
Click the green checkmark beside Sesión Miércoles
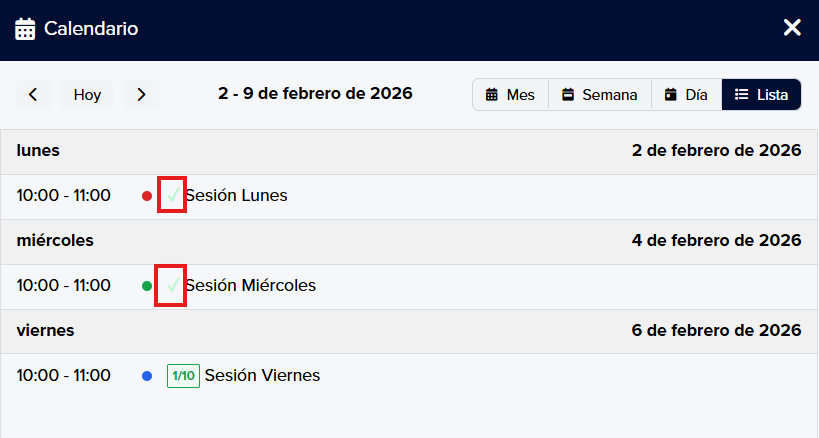(x=173, y=285)
